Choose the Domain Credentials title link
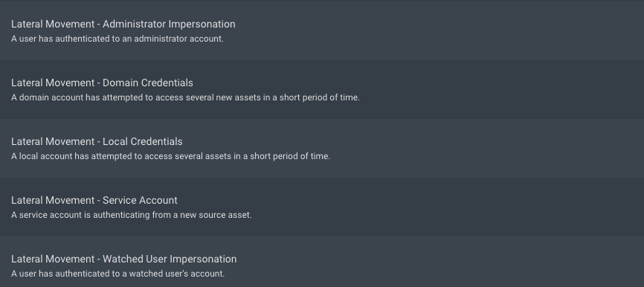Viewport: 644px width, 287px height. (102, 83)
